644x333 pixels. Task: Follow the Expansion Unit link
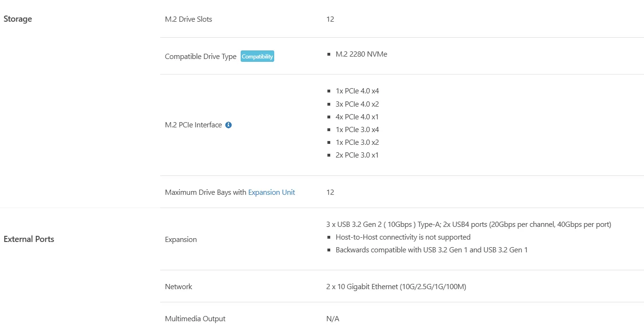[272, 192]
